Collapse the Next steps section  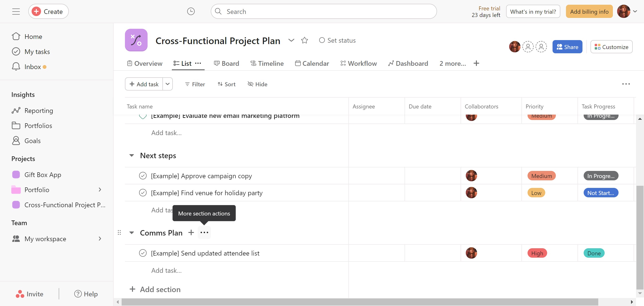click(x=132, y=156)
